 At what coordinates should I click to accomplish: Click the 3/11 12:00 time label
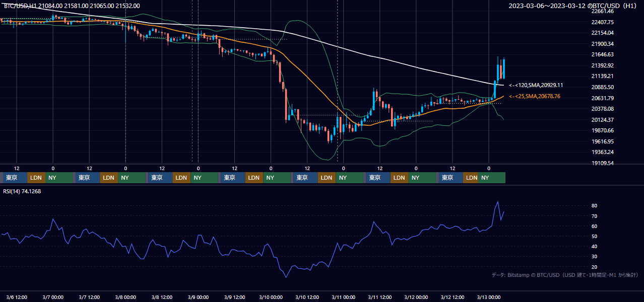tap(379, 297)
